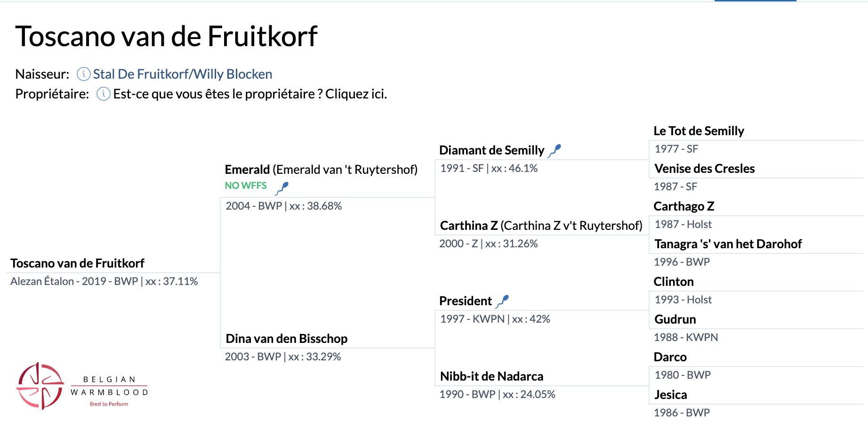Open Venise des Cresles ancestor
The image size is (868, 439).
point(704,169)
